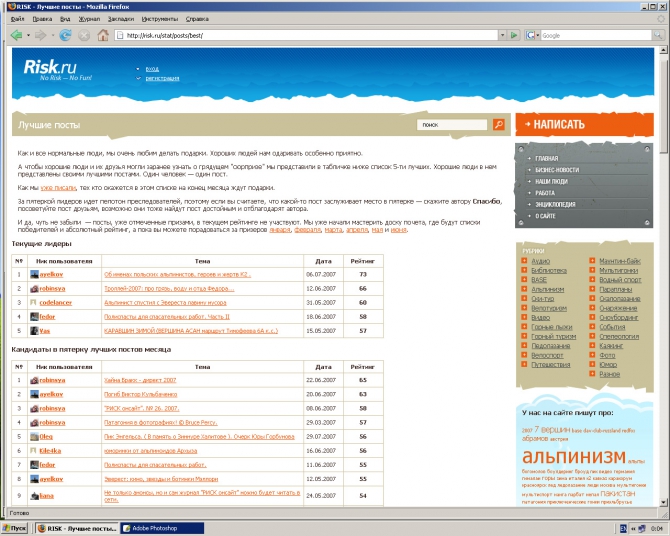Open the Инструменты menu
Screen dimensions: 670x536
point(160,19)
